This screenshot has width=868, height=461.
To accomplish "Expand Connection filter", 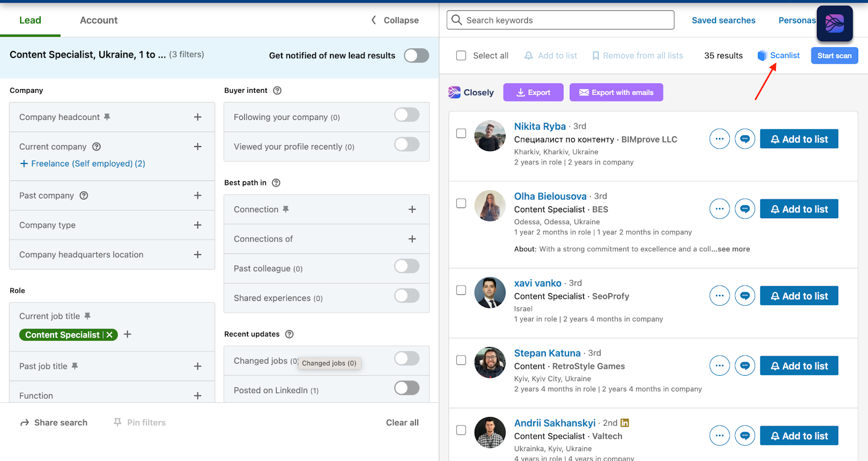I will (412, 210).
